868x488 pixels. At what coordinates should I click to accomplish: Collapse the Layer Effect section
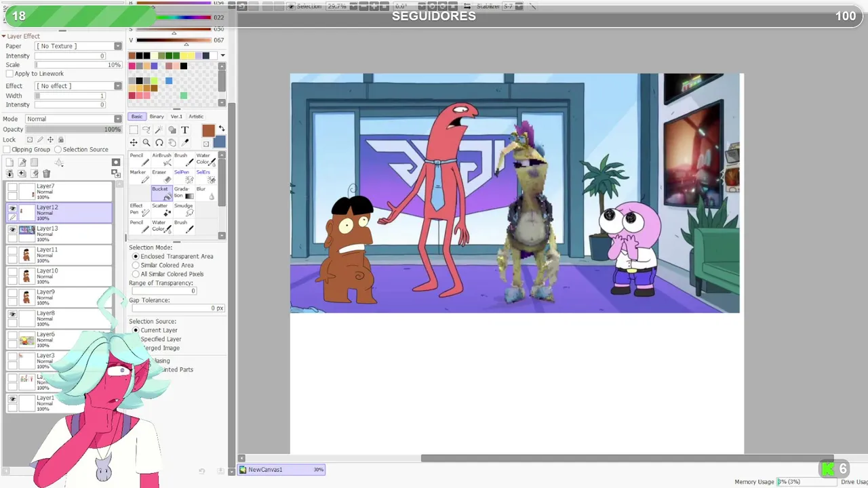point(3,36)
